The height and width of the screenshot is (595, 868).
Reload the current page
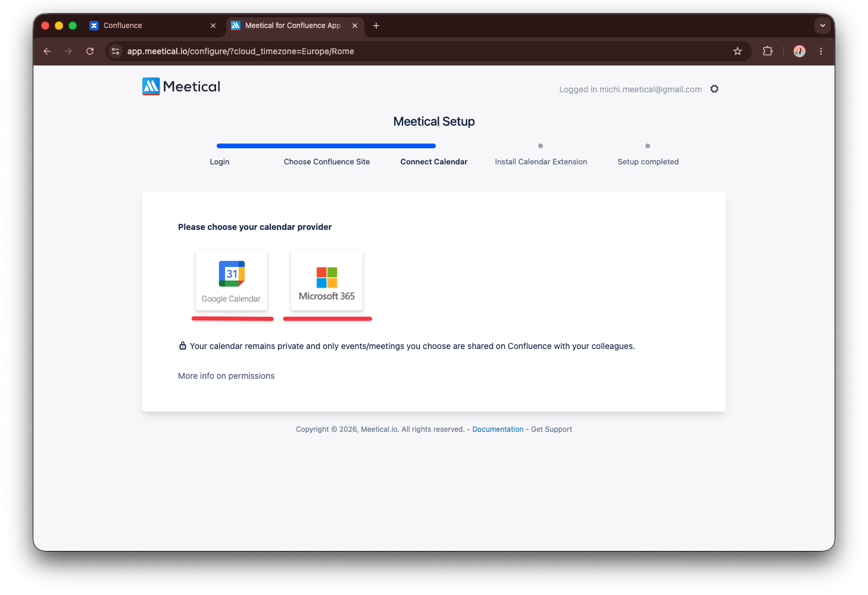click(90, 51)
